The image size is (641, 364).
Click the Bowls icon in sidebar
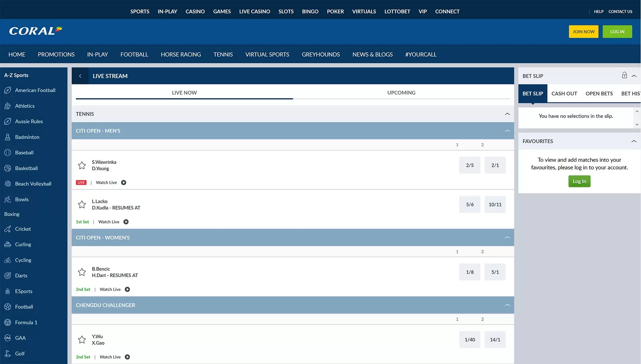[8, 200]
